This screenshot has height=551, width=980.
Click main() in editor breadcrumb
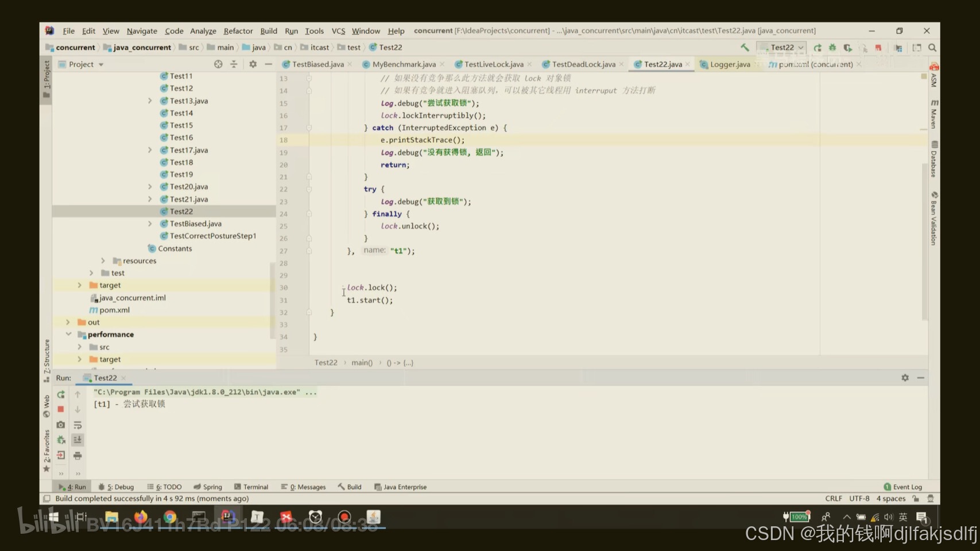tap(362, 363)
